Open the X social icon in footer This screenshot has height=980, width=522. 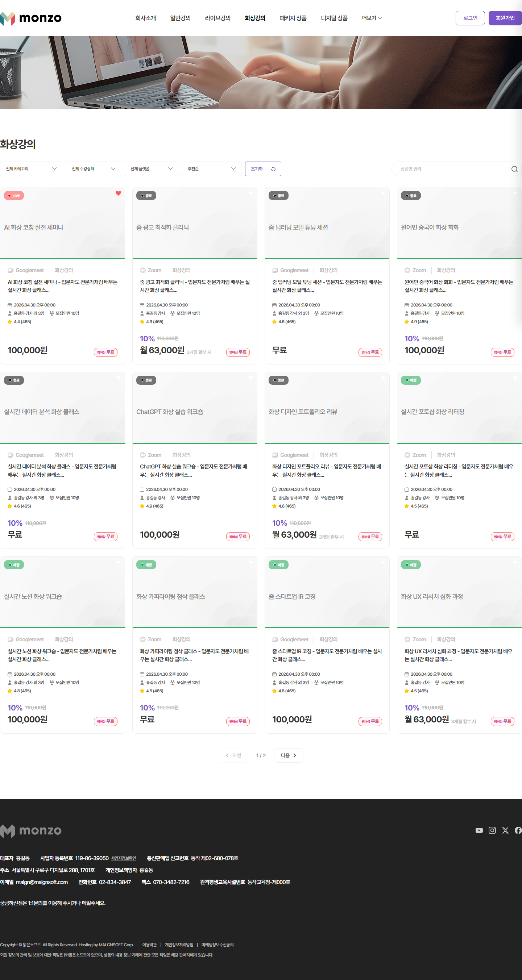point(505,830)
